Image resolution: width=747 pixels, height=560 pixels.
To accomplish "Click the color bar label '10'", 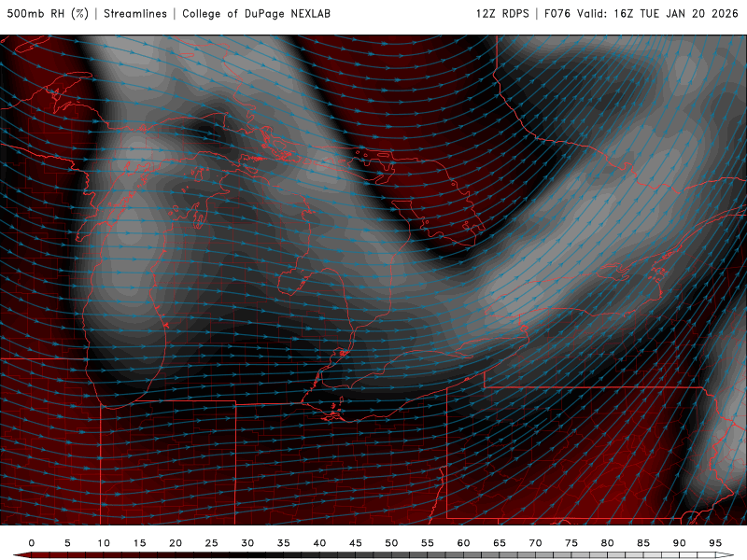I will pos(104,543).
